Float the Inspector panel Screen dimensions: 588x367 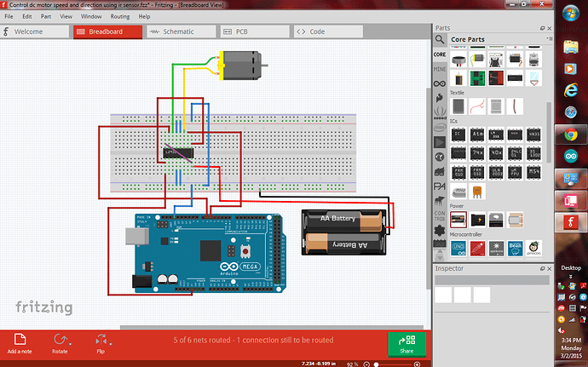[542, 268]
